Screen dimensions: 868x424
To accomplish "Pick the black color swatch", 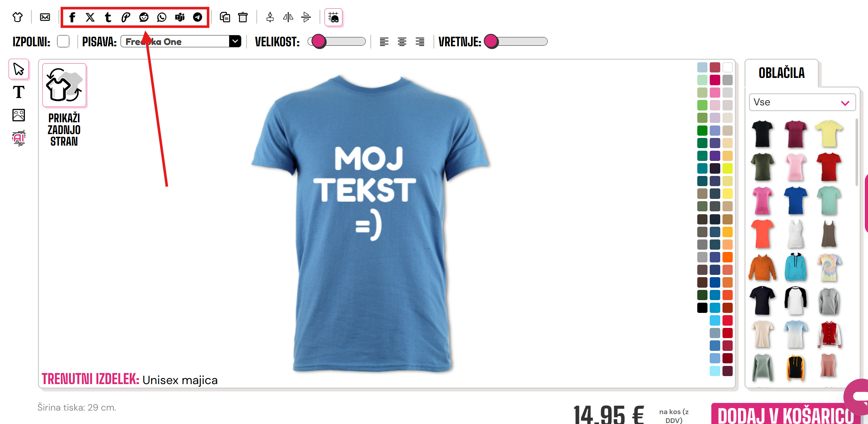I will tap(702, 308).
